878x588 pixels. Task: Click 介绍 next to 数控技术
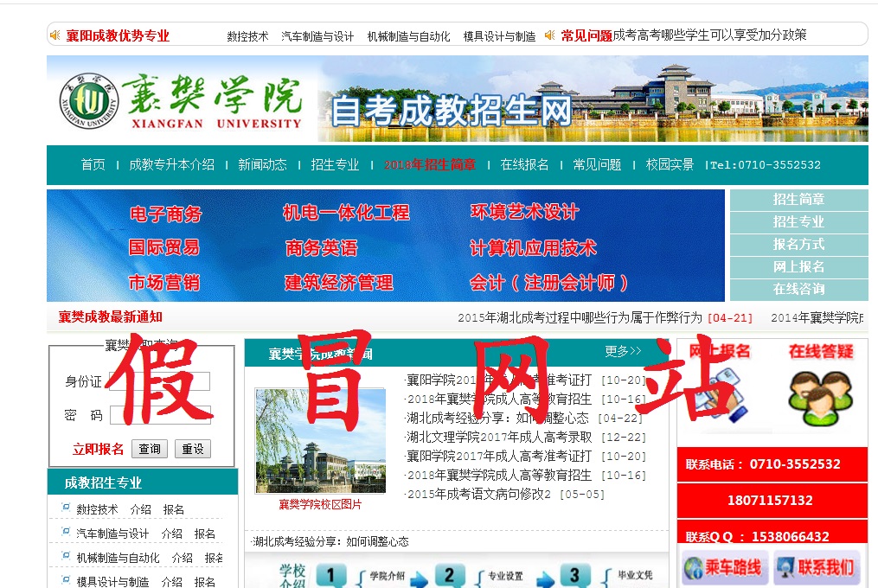click(x=140, y=509)
